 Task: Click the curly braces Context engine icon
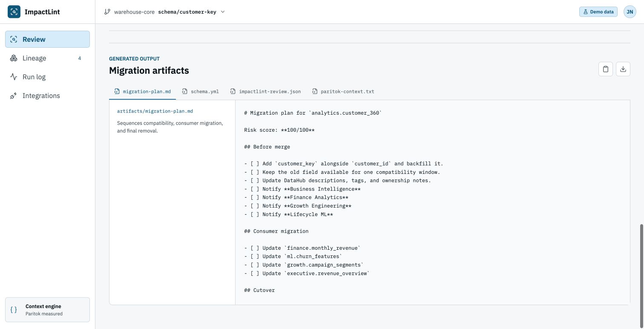(x=14, y=310)
